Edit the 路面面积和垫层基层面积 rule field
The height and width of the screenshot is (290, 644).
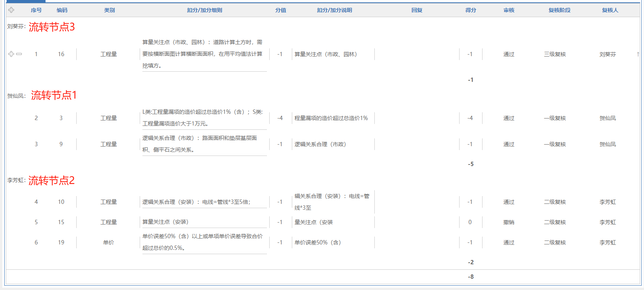205,144
